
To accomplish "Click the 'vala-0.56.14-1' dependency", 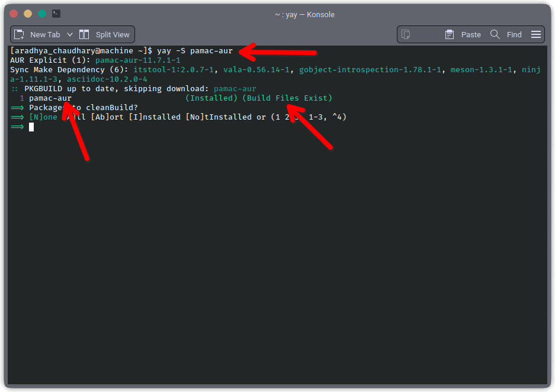I will click(x=256, y=70).
